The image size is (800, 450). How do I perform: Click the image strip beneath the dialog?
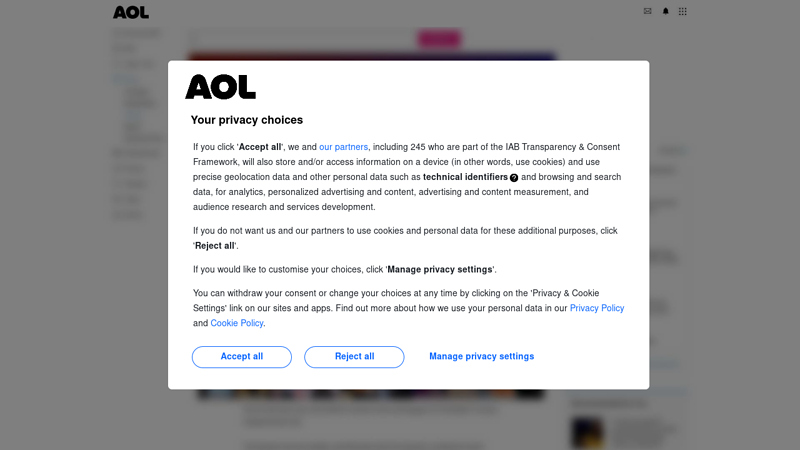[x=370, y=394]
